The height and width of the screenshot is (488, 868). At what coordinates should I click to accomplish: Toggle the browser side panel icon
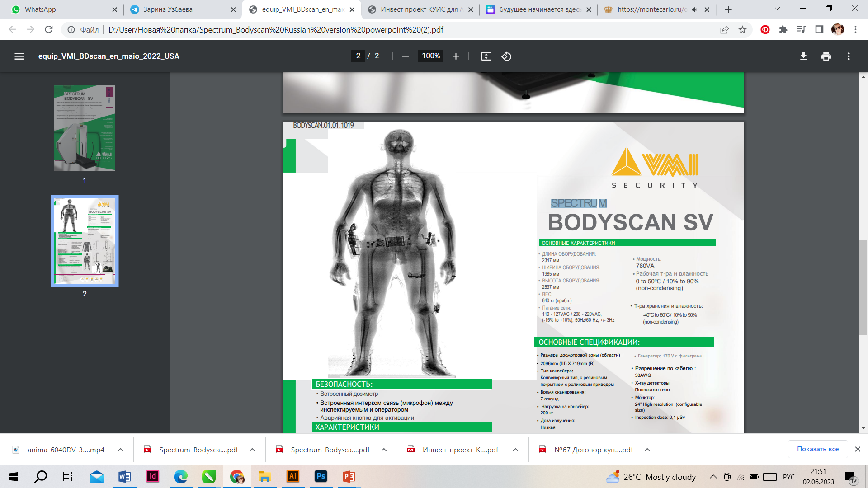pyautogui.click(x=819, y=30)
